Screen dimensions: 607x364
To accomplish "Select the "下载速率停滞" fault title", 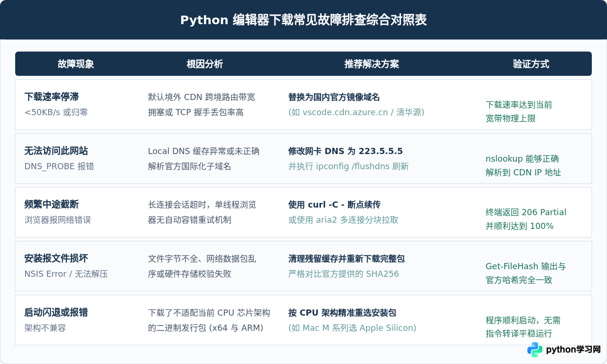I will pos(52,97).
